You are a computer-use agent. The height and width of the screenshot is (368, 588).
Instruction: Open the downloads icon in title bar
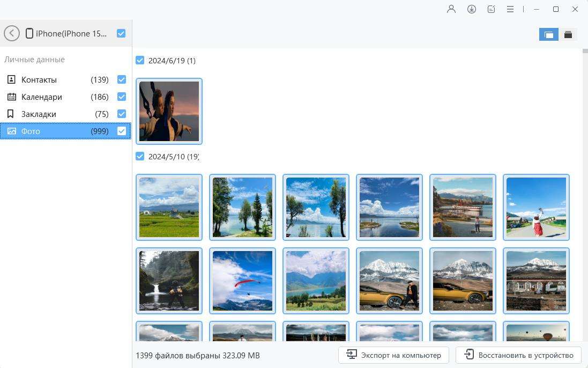(x=471, y=9)
